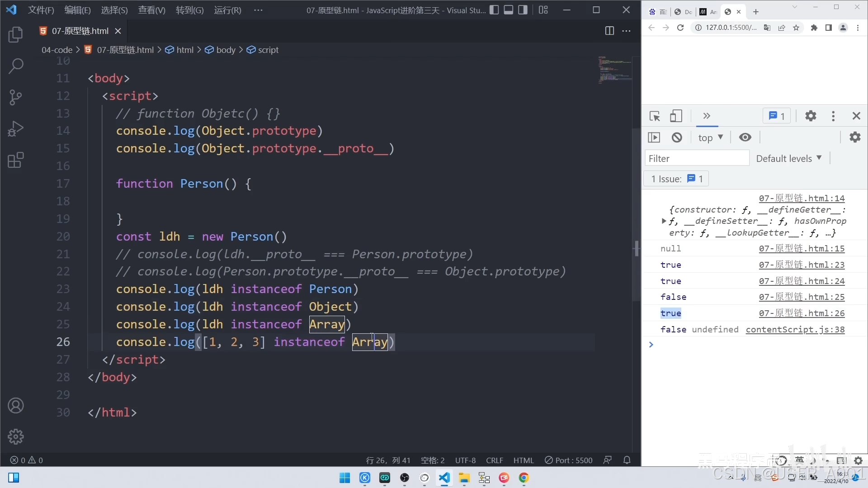Open the 文件(F) menu

click(x=41, y=10)
